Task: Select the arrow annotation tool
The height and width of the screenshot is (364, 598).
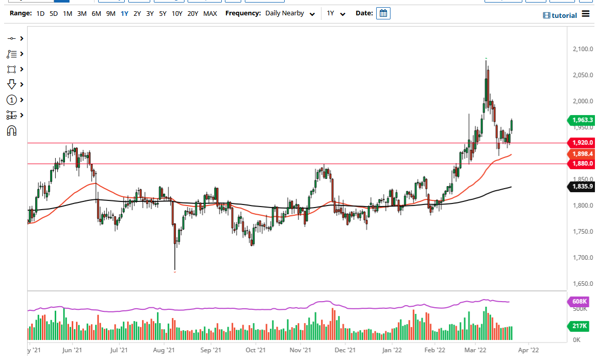Action: pyautogui.click(x=11, y=84)
